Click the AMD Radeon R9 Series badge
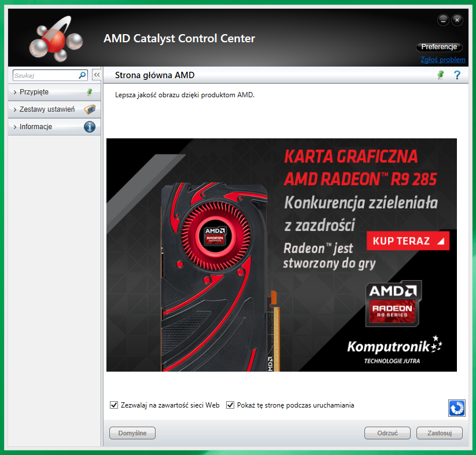The width and height of the screenshot is (476, 455). click(393, 303)
